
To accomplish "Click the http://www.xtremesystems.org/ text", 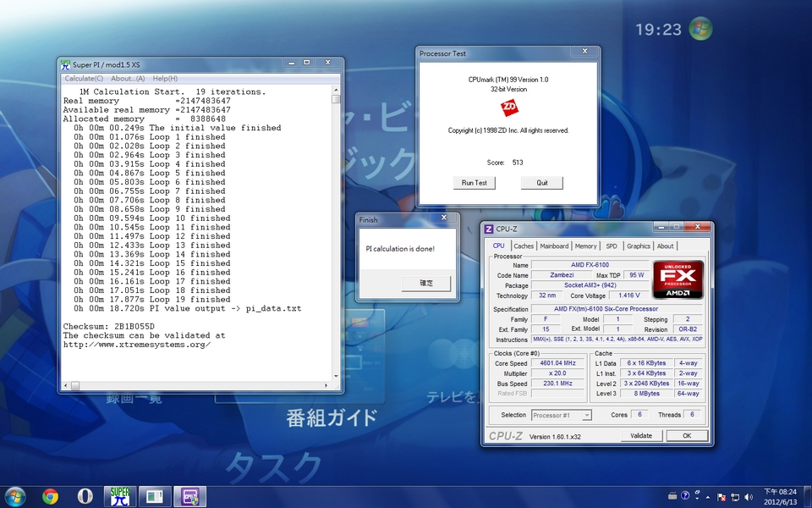I will 137,345.
